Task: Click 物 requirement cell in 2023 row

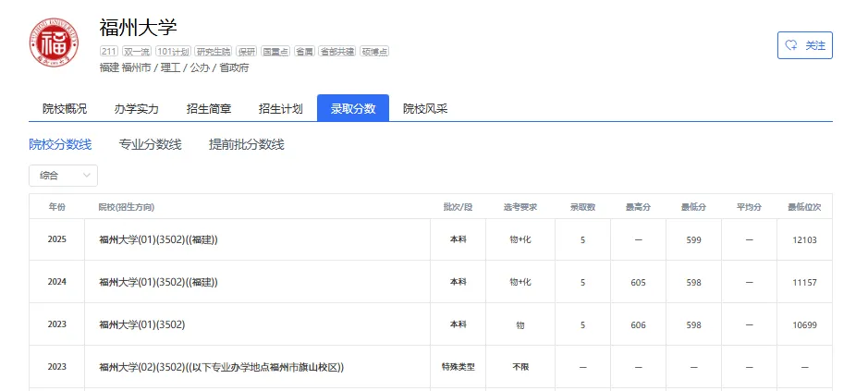Action: 520,324
